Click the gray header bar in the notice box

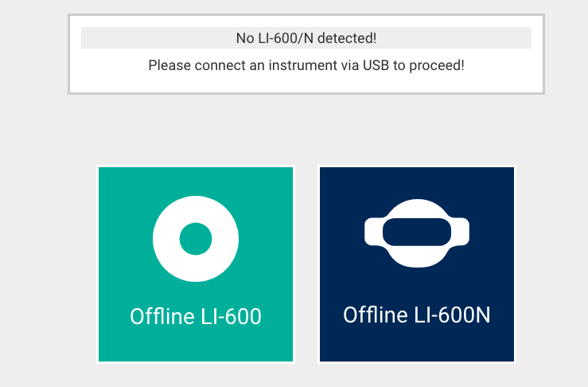[x=306, y=38]
